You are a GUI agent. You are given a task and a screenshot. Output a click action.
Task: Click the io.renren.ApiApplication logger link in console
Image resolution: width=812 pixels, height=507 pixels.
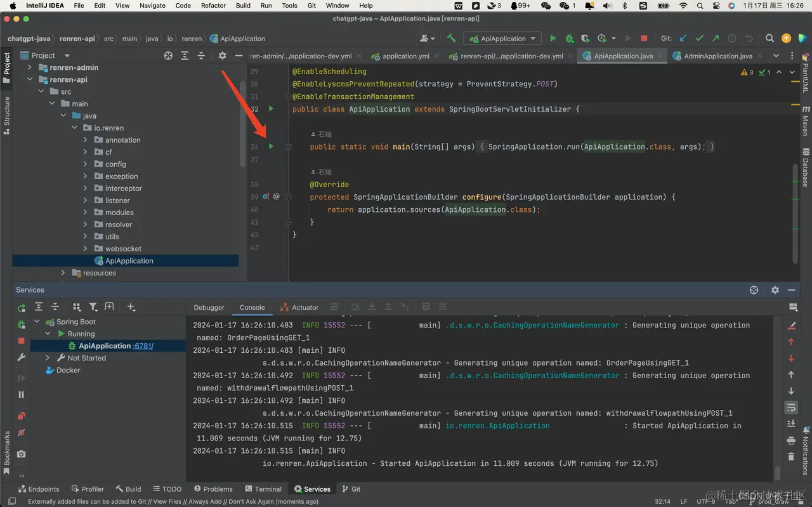pos(497,426)
